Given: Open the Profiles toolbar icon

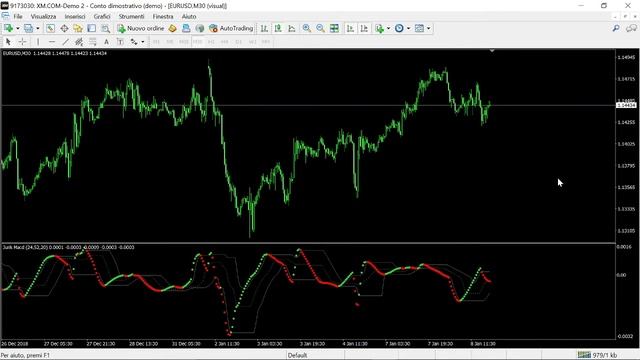Looking at the screenshot, I should coord(28,28).
